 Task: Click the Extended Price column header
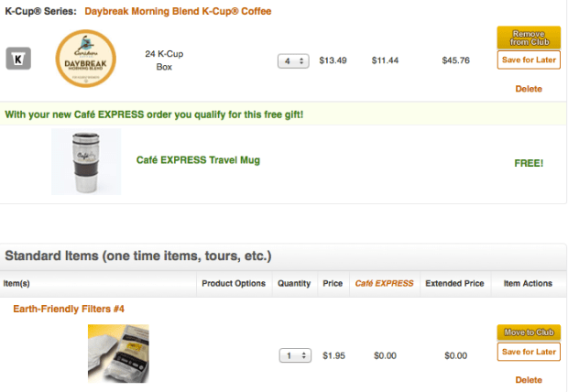click(x=454, y=284)
